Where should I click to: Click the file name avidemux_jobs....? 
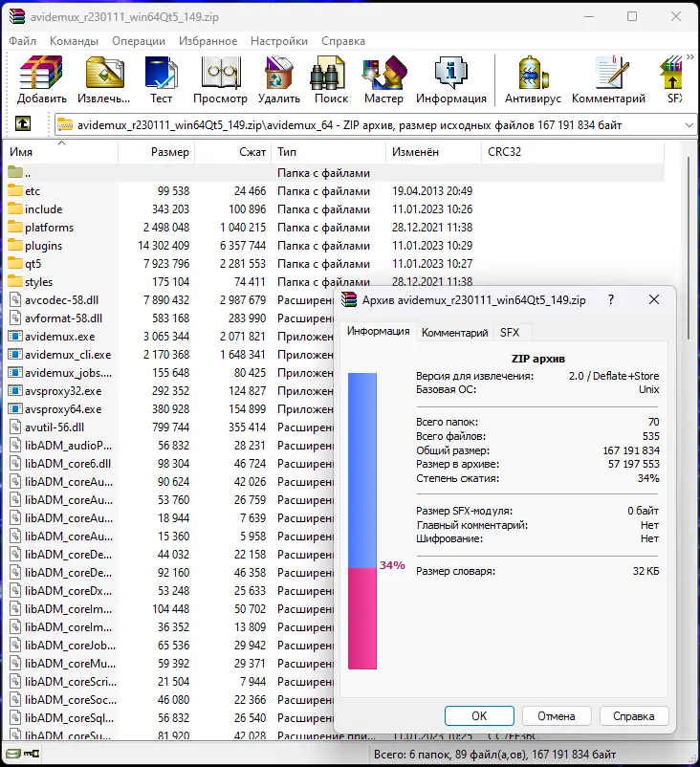tap(69, 373)
